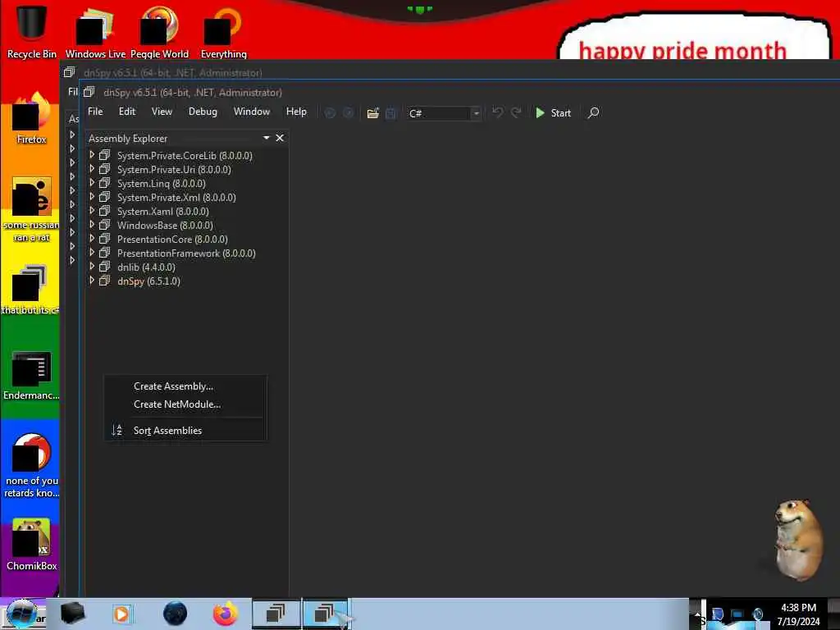Click the Redo toolbar icon
This screenshot has height=630, width=840.
516,112
